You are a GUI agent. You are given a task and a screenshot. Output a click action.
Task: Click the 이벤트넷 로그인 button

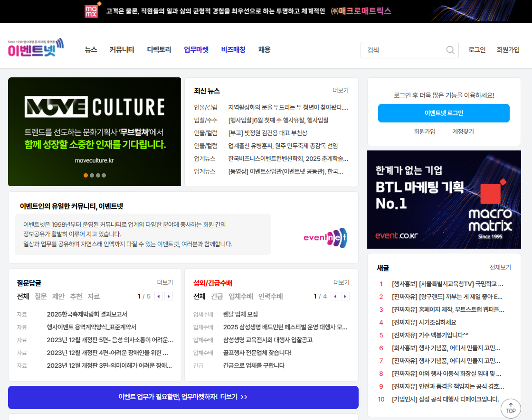click(444, 113)
